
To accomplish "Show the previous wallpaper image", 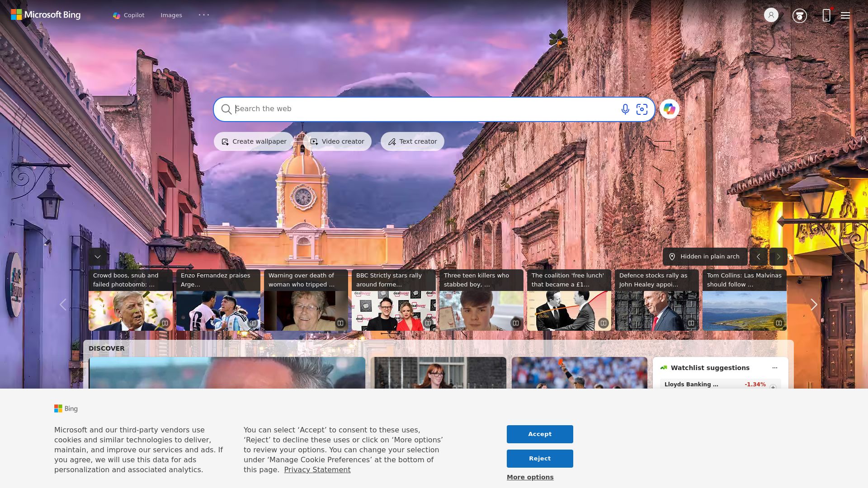I will 759,257.
